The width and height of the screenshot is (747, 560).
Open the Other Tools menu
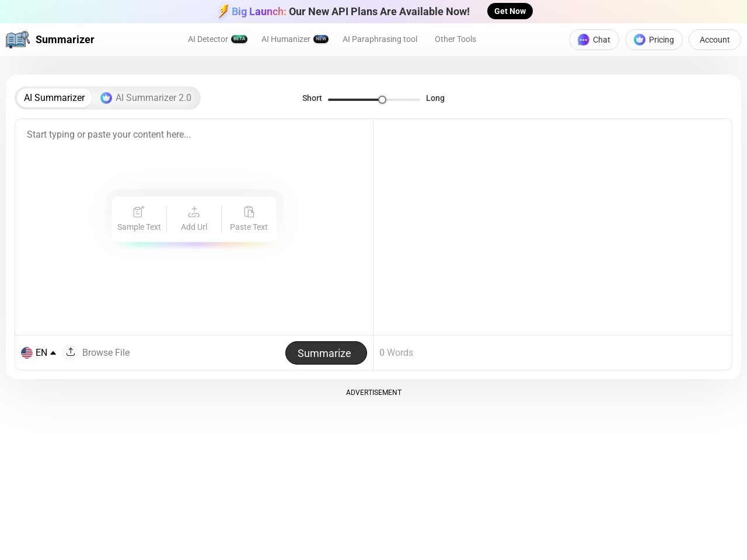click(455, 39)
